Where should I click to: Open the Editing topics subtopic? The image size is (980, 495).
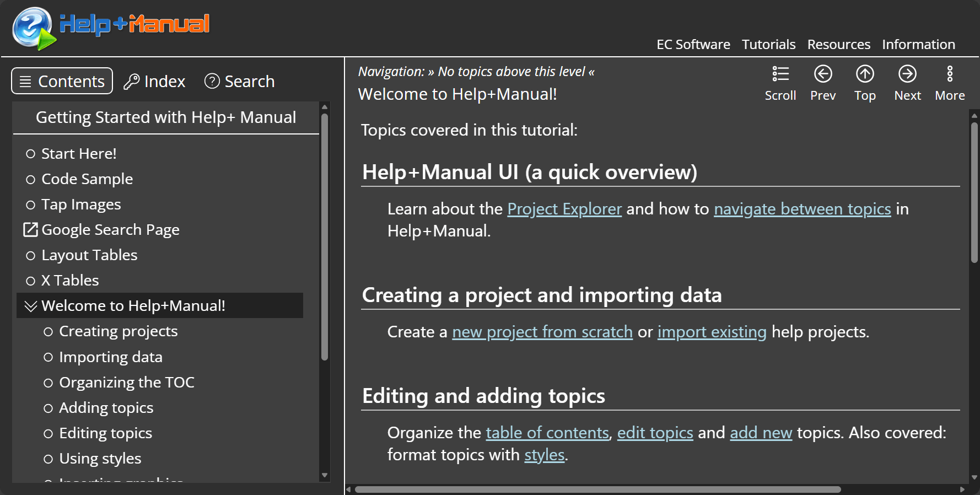pyautogui.click(x=106, y=433)
